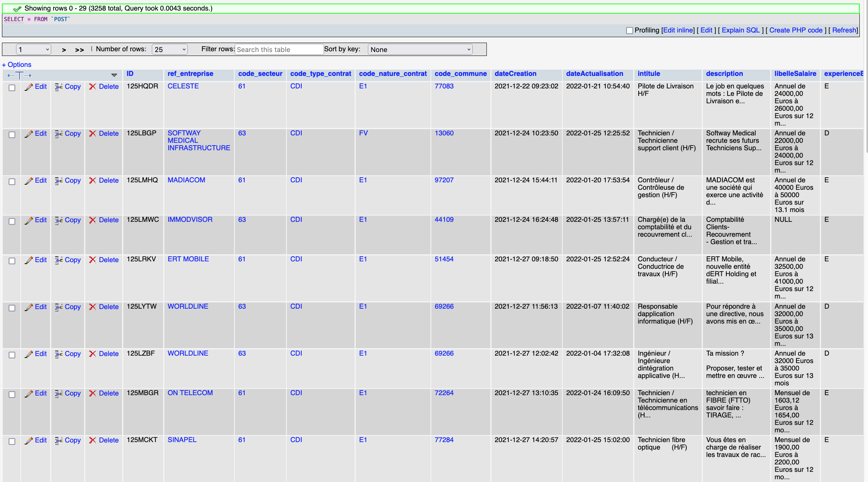
Task: Click the Copy icon on the ON TELECOM row
Action: [59, 393]
